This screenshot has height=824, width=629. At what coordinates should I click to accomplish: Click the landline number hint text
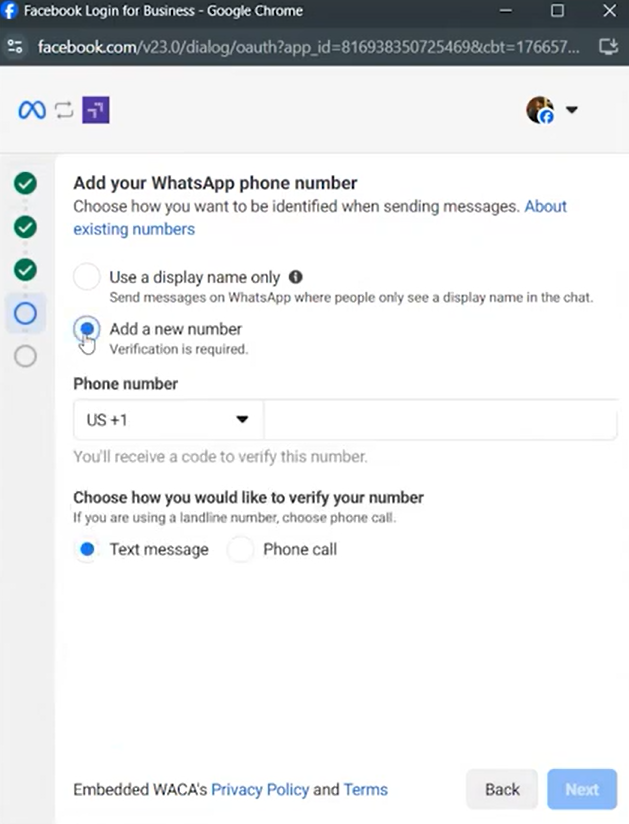point(234,518)
